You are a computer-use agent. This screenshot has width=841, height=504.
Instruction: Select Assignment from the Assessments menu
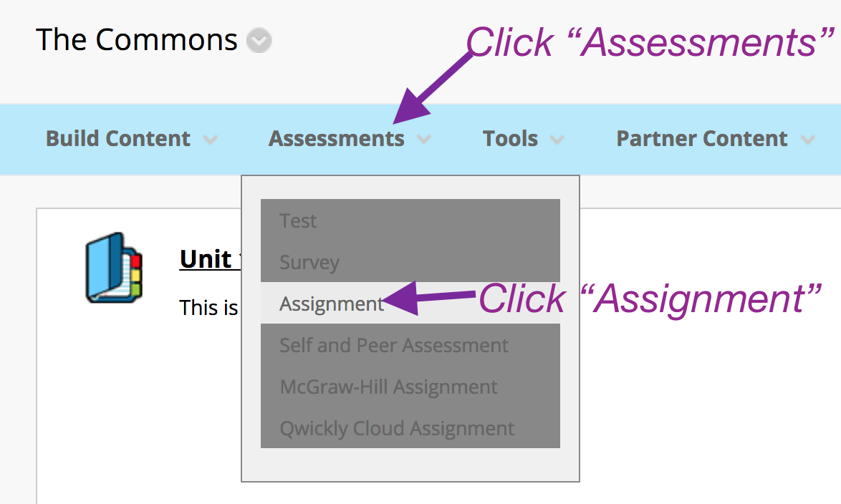[x=331, y=304]
